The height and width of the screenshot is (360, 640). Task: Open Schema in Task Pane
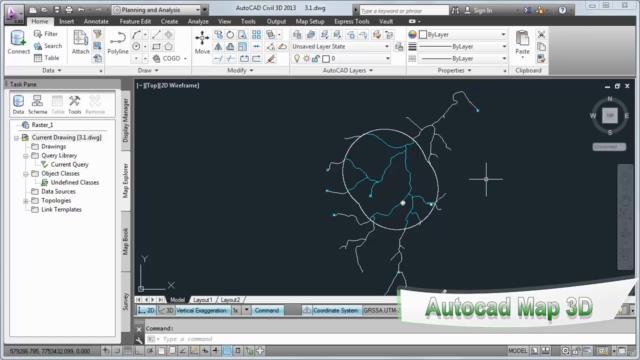click(x=37, y=104)
